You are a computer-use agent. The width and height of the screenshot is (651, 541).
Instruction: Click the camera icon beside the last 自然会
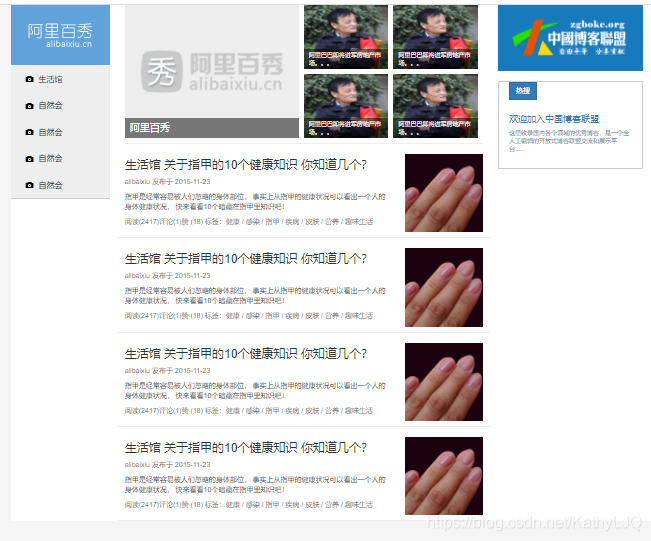[29, 185]
